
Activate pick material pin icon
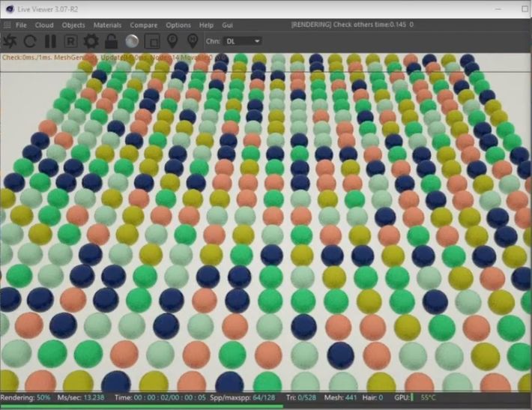tap(193, 41)
